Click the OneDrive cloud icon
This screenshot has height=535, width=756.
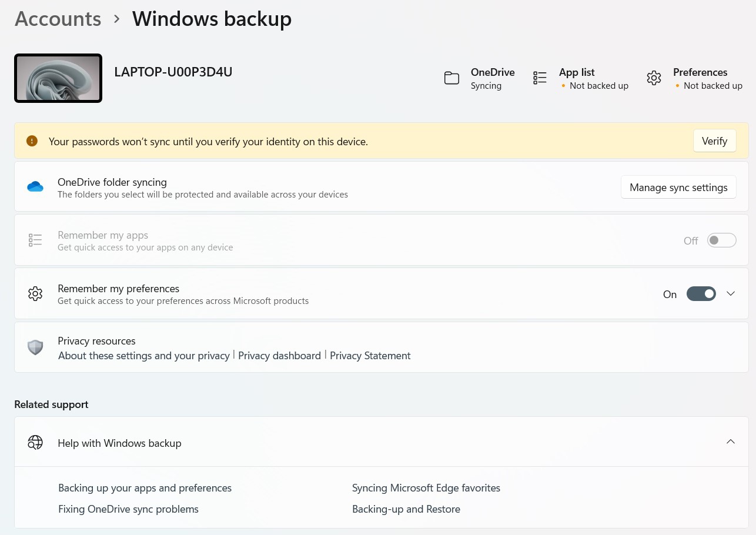tap(35, 187)
